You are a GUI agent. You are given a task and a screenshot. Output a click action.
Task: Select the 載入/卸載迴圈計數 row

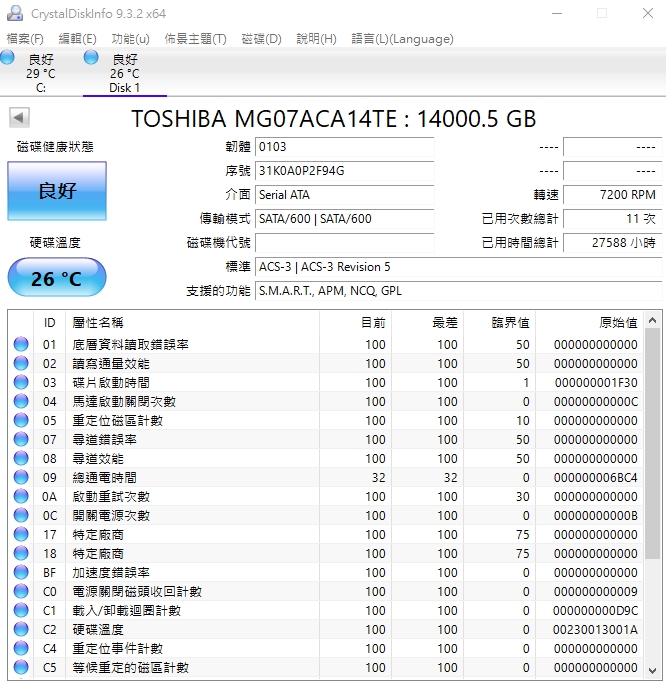coord(326,610)
